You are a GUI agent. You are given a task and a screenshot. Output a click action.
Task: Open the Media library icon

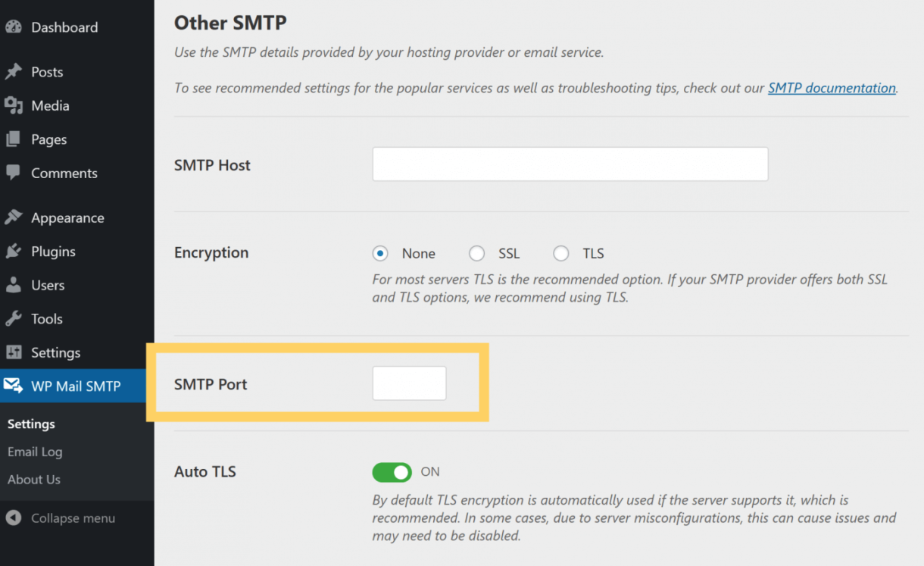pos(15,105)
